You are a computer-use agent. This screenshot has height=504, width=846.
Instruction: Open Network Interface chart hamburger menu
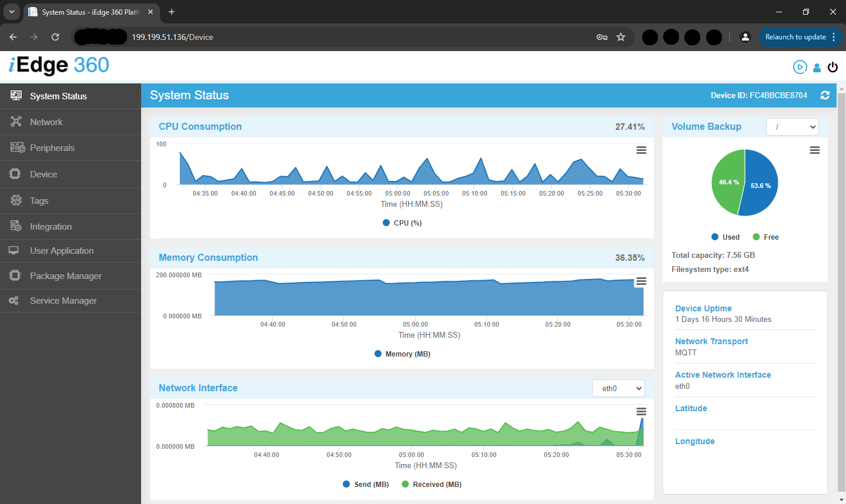tap(641, 412)
